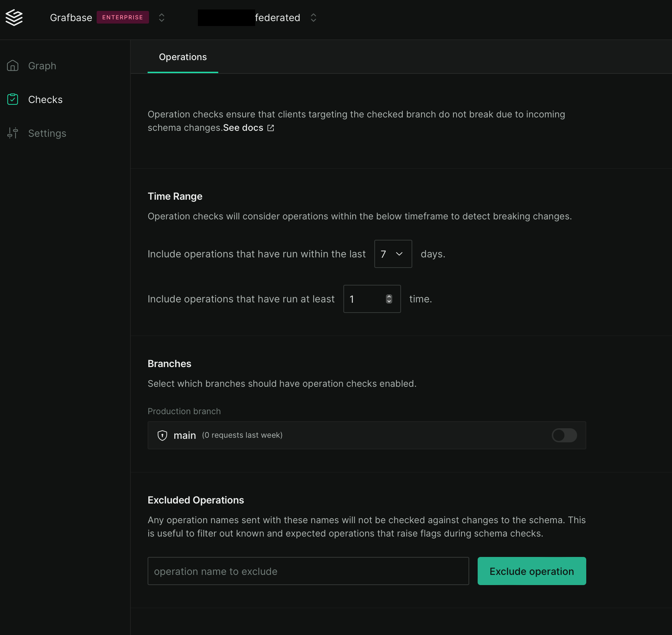Click the graph switcher chevron beside federated
This screenshot has height=635, width=672.
coord(313,18)
